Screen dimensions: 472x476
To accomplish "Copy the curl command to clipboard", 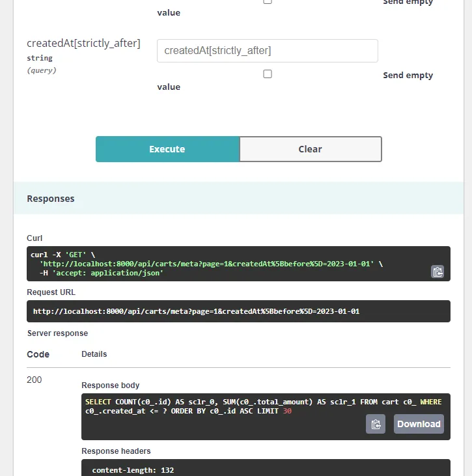I will [437, 272].
